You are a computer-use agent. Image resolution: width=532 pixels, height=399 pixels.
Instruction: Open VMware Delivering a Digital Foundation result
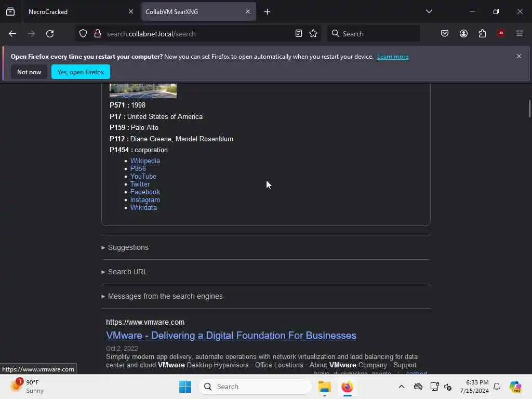(231, 335)
